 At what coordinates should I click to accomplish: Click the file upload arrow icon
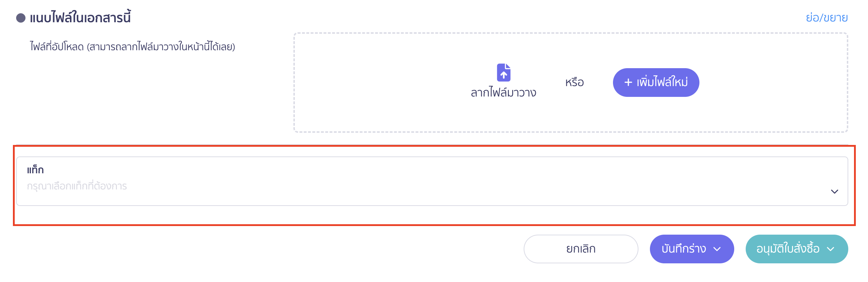(x=504, y=72)
